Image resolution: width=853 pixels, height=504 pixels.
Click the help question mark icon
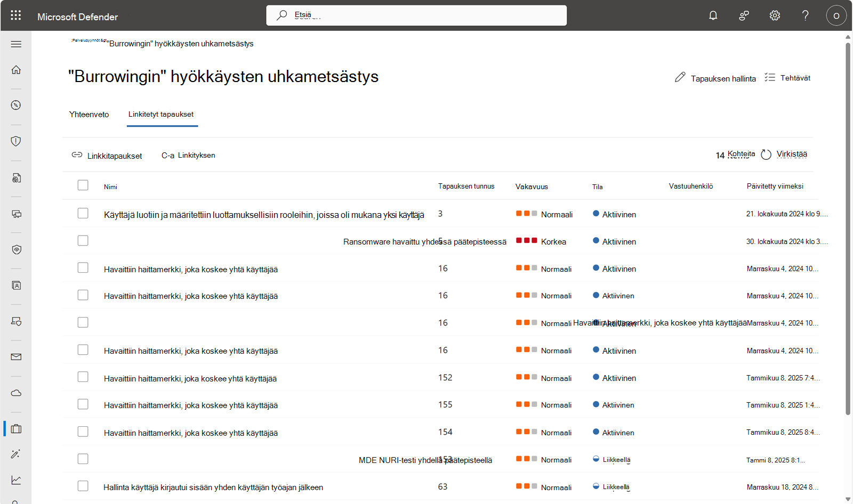[x=806, y=15]
